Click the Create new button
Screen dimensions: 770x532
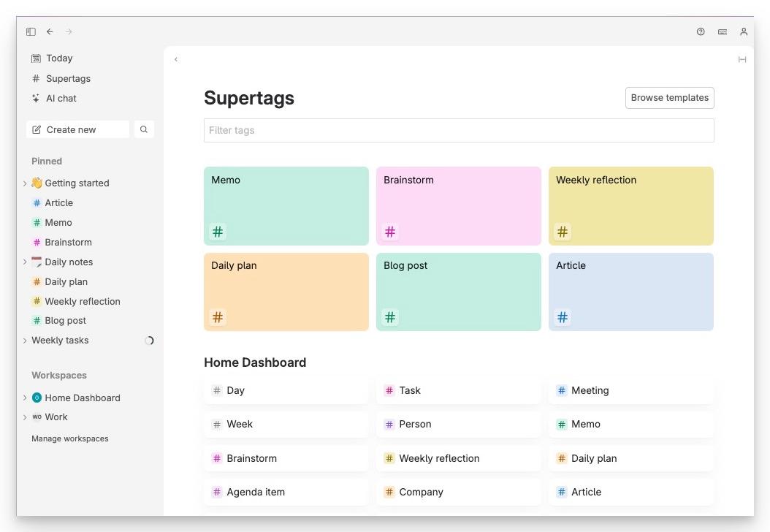71,129
